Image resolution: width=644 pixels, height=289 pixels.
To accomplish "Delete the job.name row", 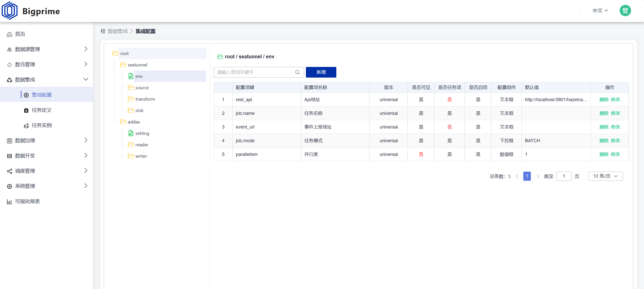I will pyautogui.click(x=604, y=113).
